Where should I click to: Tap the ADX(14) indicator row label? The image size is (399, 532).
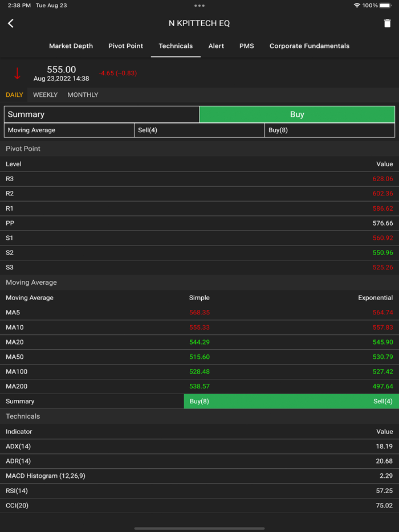tap(18, 447)
